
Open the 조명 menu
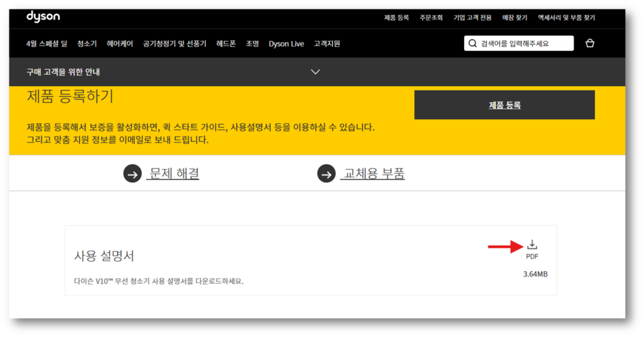coord(252,43)
